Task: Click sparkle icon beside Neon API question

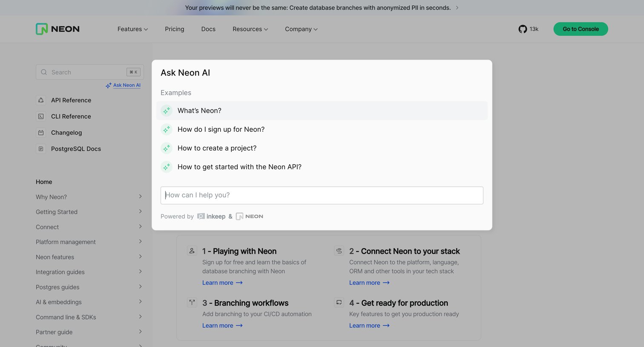Action: 167,167
